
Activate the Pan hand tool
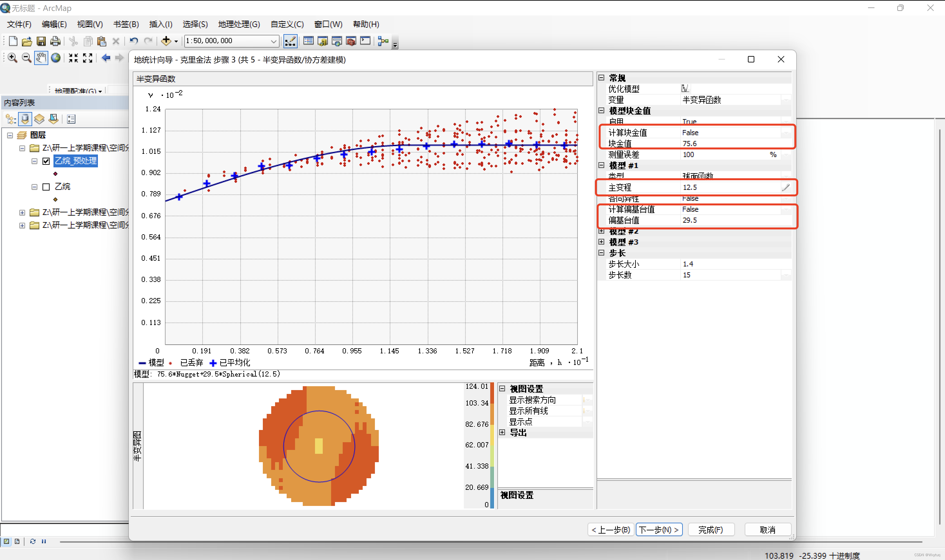point(41,58)
